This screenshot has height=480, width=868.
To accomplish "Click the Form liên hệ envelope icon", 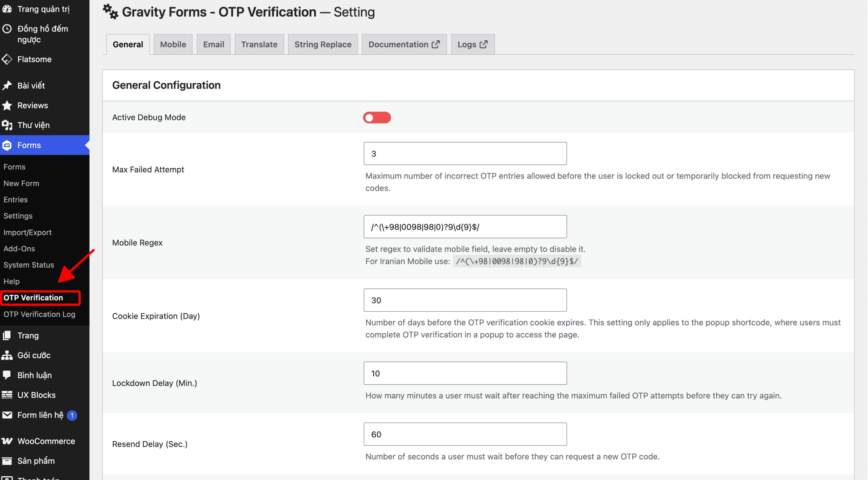I will [x=7, y=415].
